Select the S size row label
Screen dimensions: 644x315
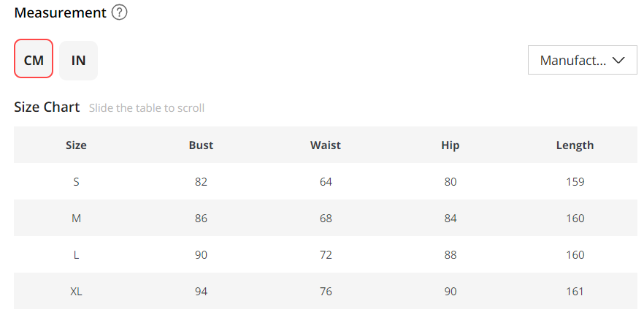(x=76, y=181)
